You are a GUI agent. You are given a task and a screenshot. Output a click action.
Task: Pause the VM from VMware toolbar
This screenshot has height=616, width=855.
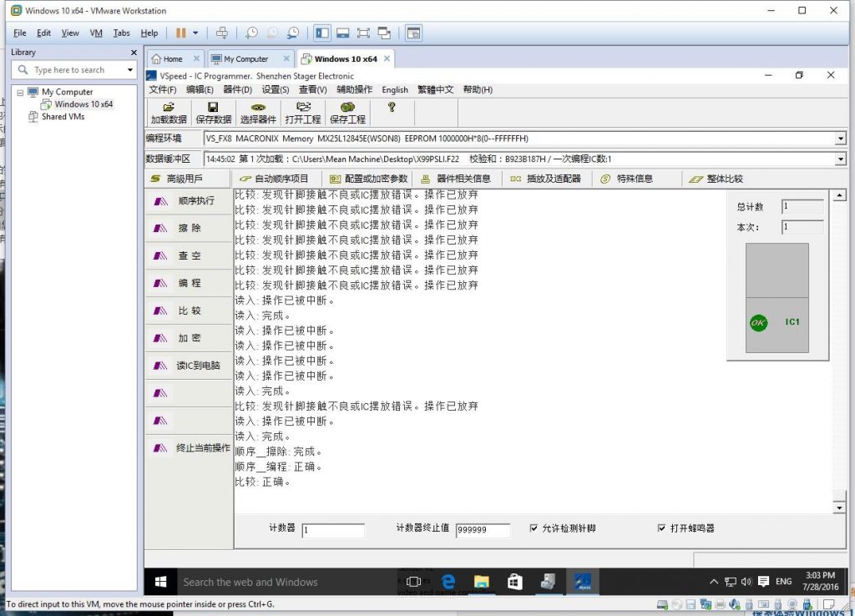181,33
